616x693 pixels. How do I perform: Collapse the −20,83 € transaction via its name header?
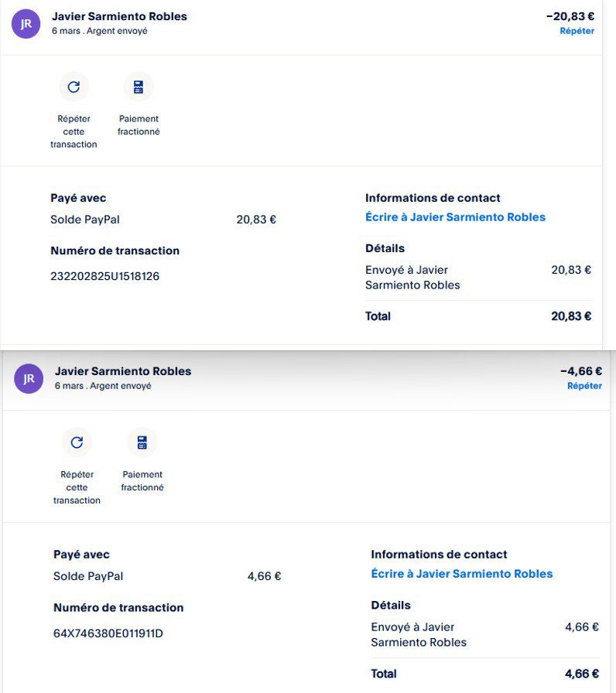tap(119, 16)
